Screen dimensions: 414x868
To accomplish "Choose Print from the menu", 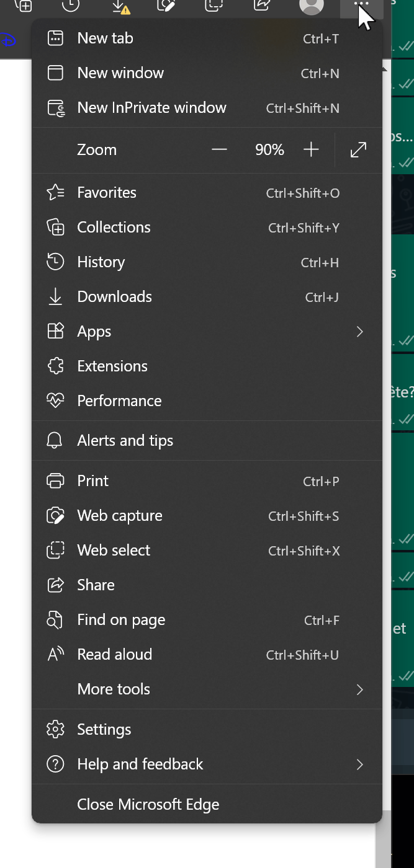I will (207, 481).
